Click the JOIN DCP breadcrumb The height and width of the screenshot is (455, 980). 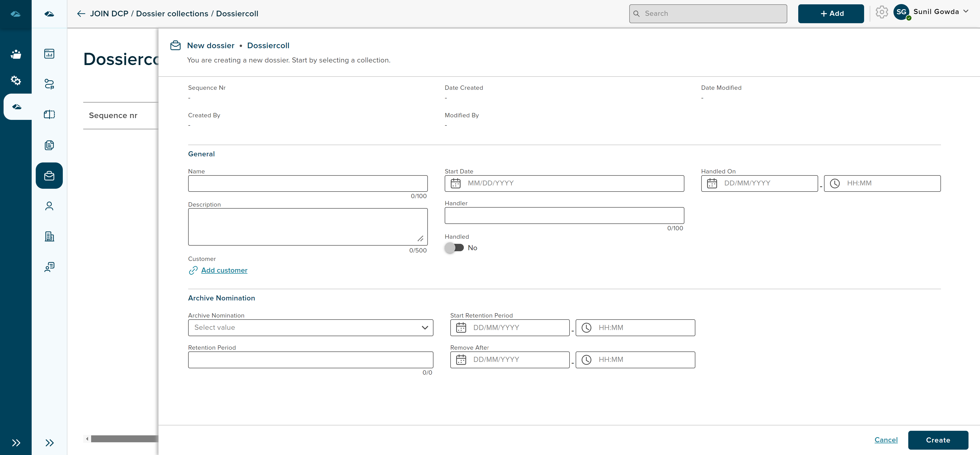109,14
